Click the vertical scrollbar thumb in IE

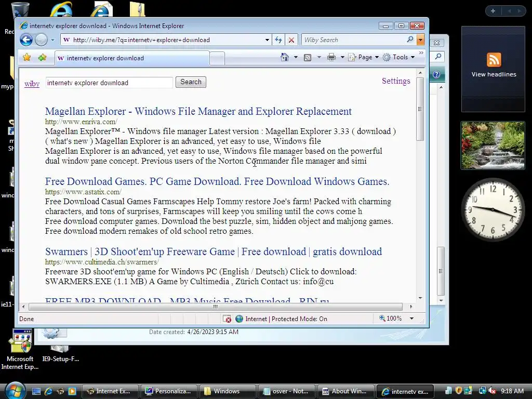(x=420, y=109)
